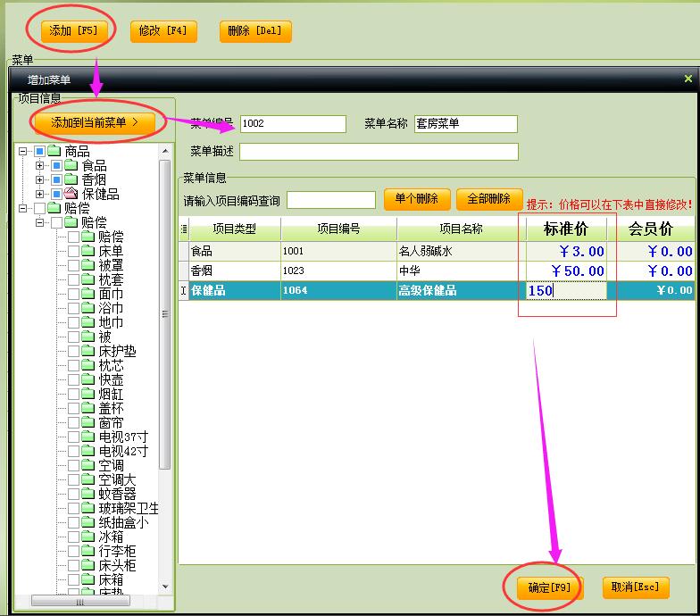Click the ¥3.00 standard price cell
Screen dimensions: 700x616
coord(566,252)
